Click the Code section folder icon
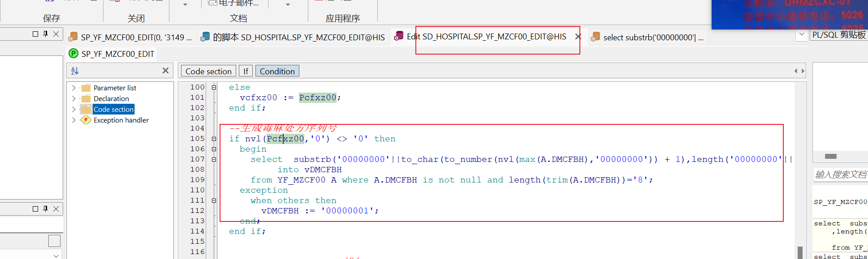 point(86,109)
